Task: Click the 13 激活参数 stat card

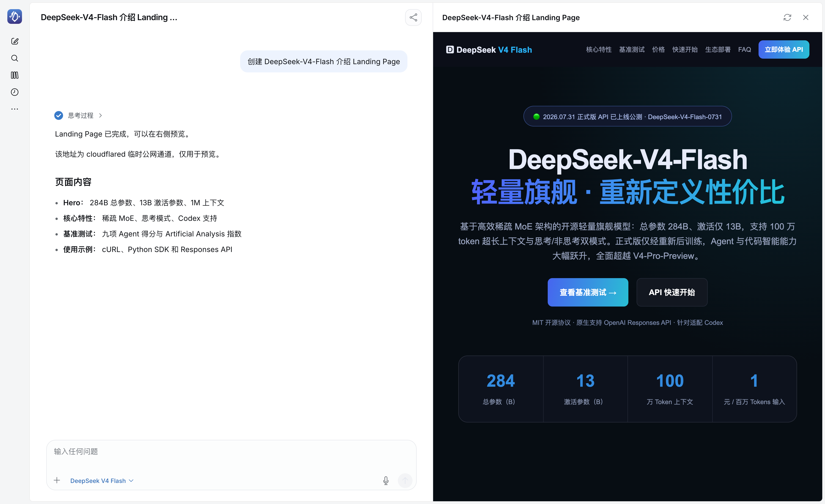Action: pyautogui.click(x=585, y=389)
